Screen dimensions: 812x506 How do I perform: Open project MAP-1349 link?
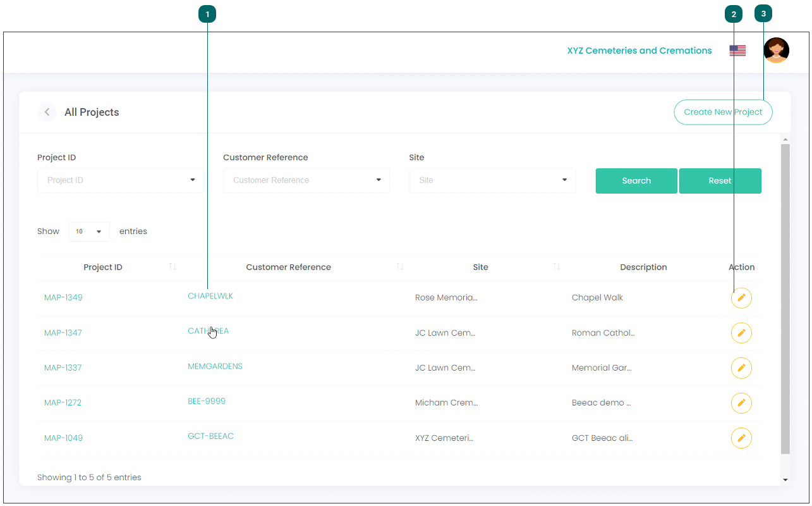pyautogui.click(x=63, y=298)
